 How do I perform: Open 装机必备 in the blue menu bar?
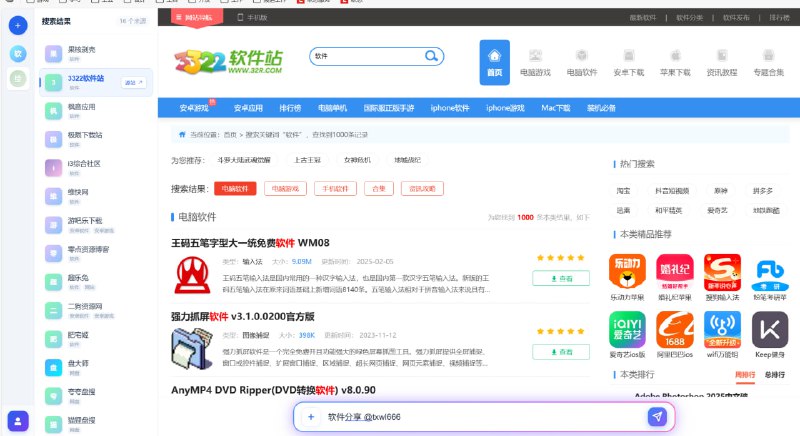pyautogui.click(x=601, y=108)
